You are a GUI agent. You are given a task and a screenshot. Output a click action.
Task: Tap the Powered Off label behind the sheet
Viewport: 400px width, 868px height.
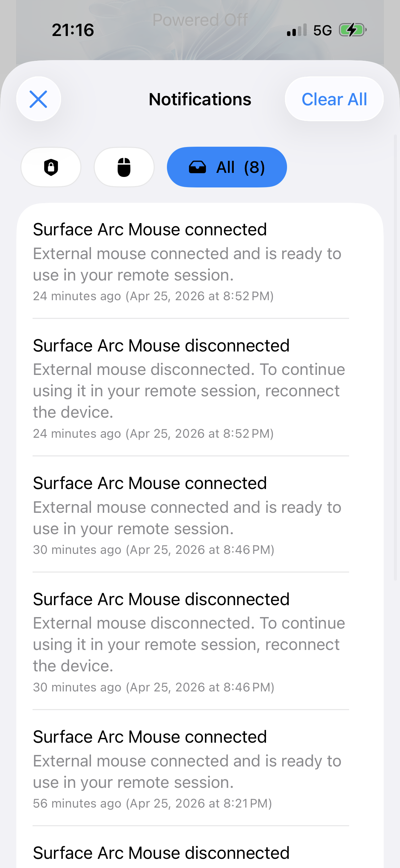(x=200, y=20)
